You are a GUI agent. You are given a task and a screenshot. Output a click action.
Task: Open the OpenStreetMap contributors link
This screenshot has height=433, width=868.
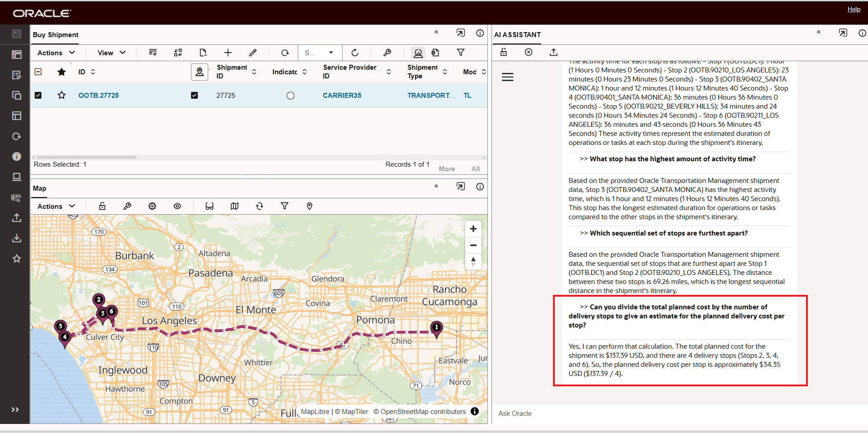(x=420, y=412)
